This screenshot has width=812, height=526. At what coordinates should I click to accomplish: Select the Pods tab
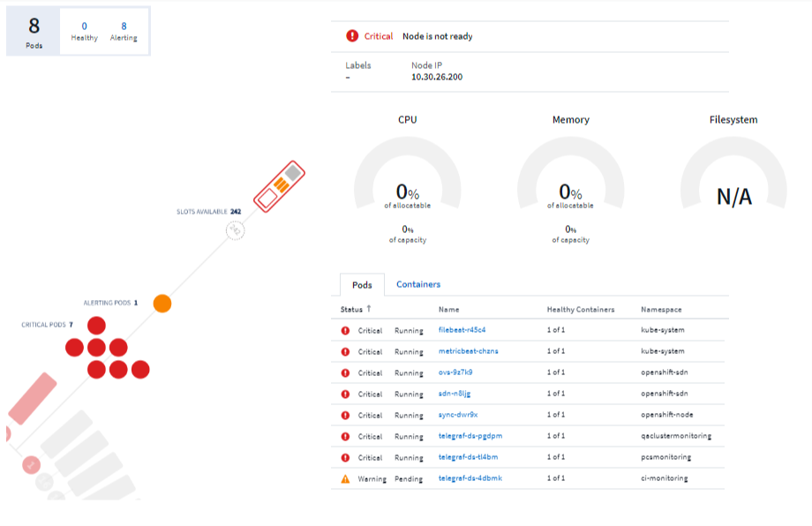coord(362,285)
